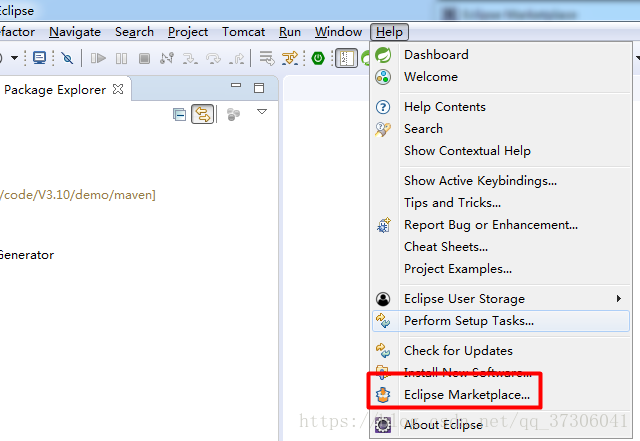The height and width of the screenshot is (441, 640).
Task: Maximize the Package Explorer panel
Action: click(x=259, y=88)
